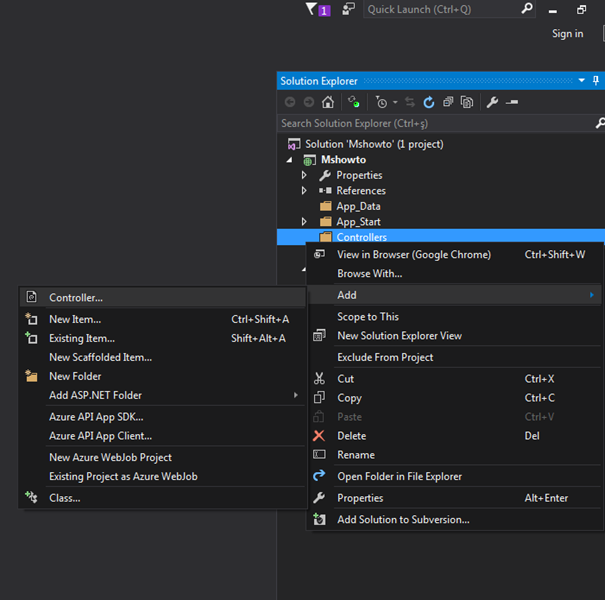This screenshot has height=600, width=605.
Task: Choose New Scaffolded Item...
Action: point(100,357)
